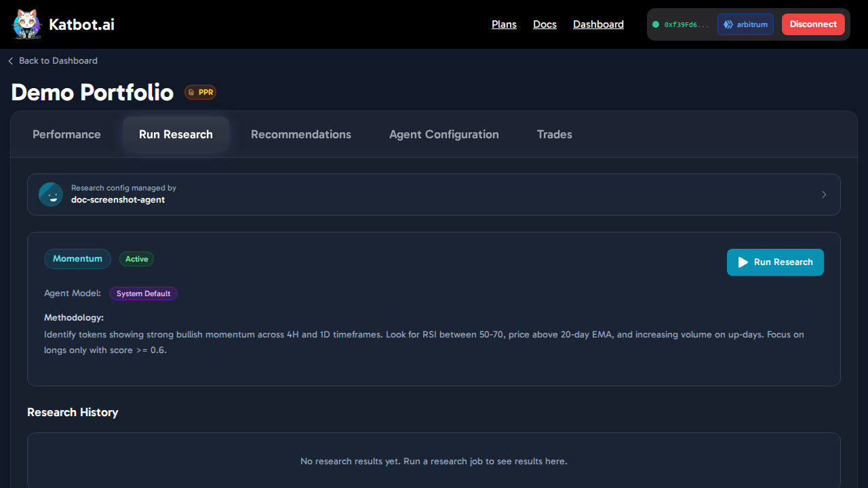Click the No research results yet message
Viewport: 868px width, 488px height.
pyautogui.click(x=434, y=461)
